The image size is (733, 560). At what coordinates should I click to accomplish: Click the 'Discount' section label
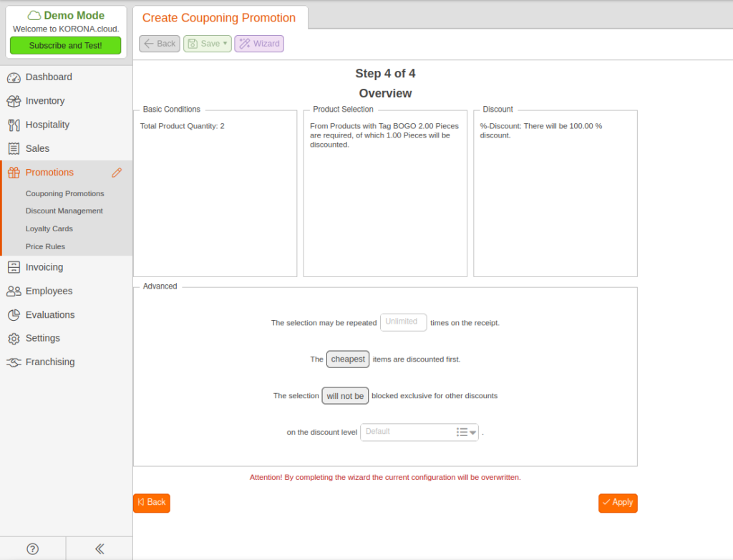coord(497,110)
